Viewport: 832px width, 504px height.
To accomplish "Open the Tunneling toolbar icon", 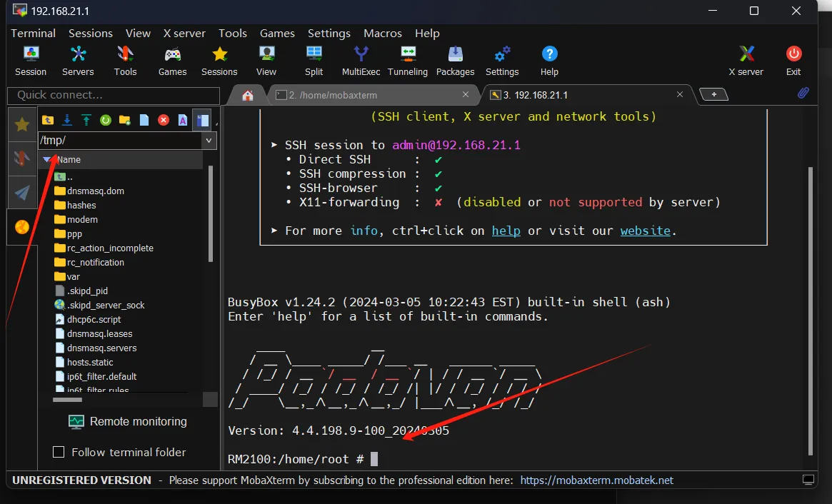I will point(408,61).
